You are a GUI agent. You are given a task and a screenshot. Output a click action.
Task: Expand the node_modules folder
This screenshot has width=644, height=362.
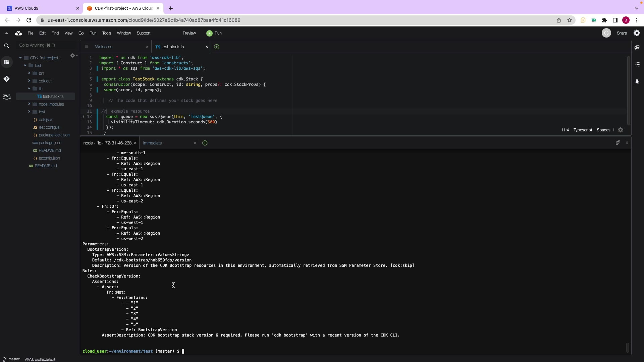tap(29, 104)
